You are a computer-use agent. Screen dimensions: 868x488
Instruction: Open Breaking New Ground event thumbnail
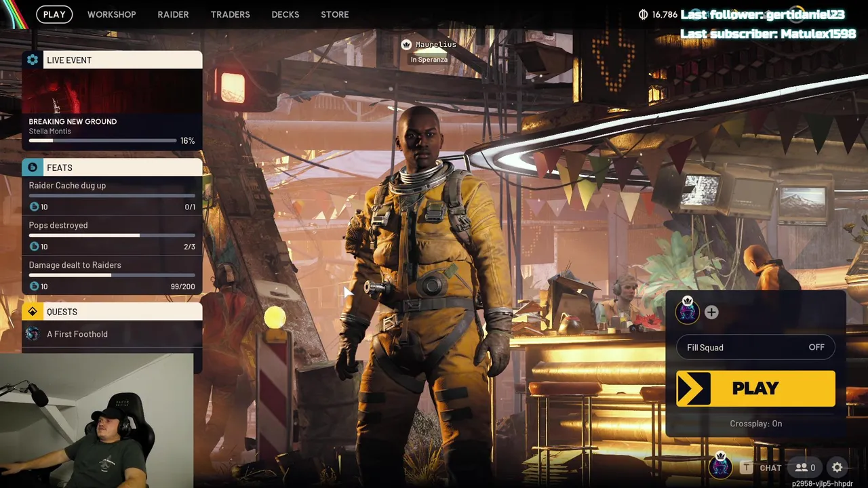(x=112, y=91)
